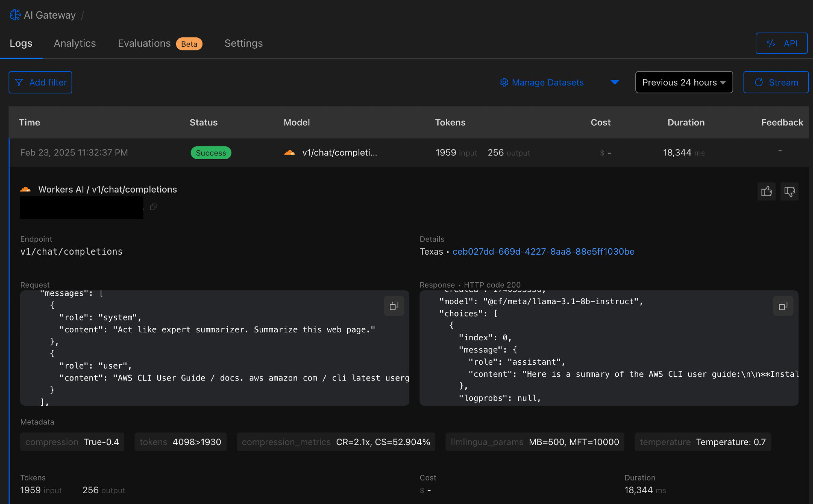813x504 pixels.
Task: Click the llmlingua_params MB=500 metadata tag
Action: (x=535, y=442)
